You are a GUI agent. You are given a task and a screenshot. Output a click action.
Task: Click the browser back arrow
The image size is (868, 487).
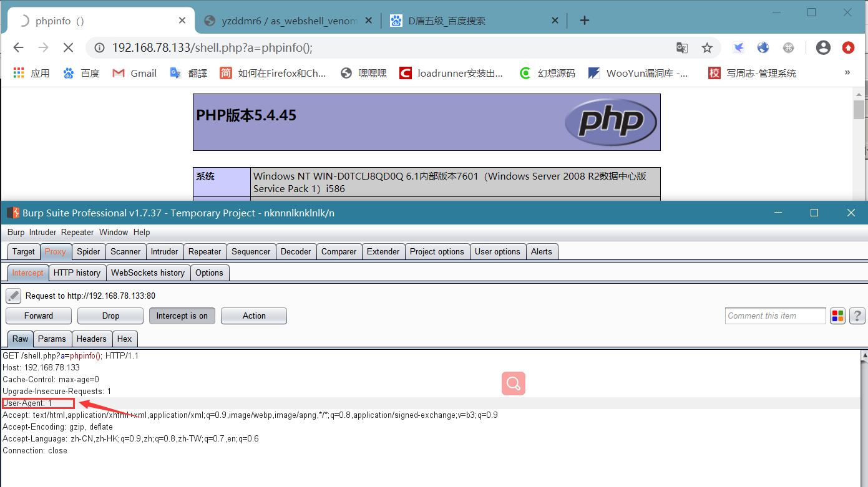tap(18, 47)
